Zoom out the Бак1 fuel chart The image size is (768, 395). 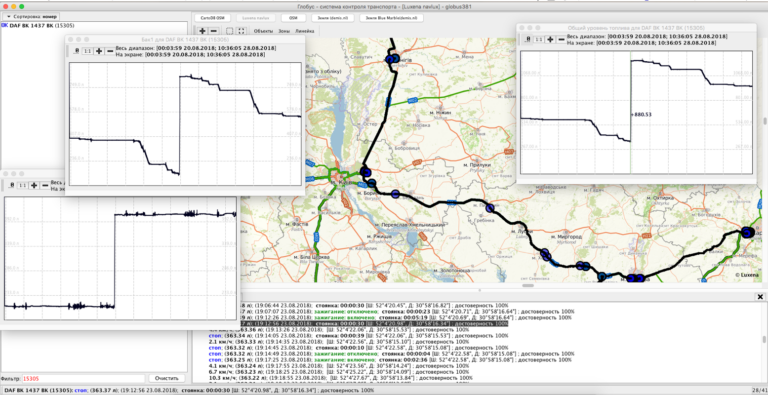pyautogui.click(x=110, y=51)
